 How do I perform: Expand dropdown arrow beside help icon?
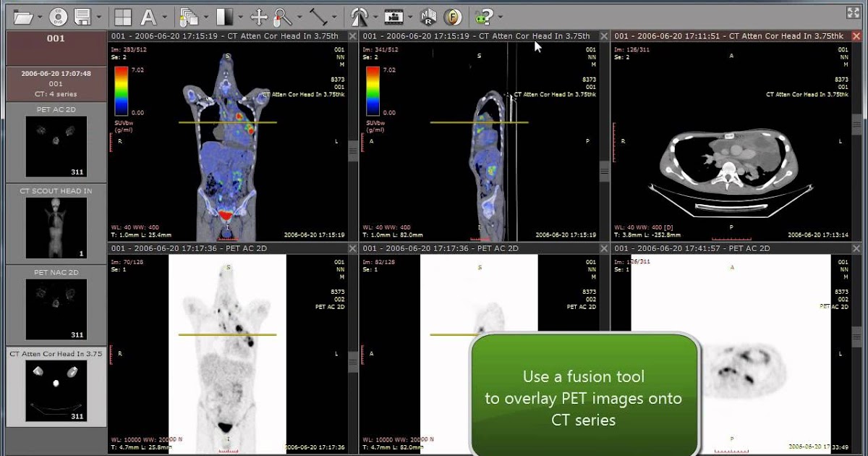tap(501, 17)
